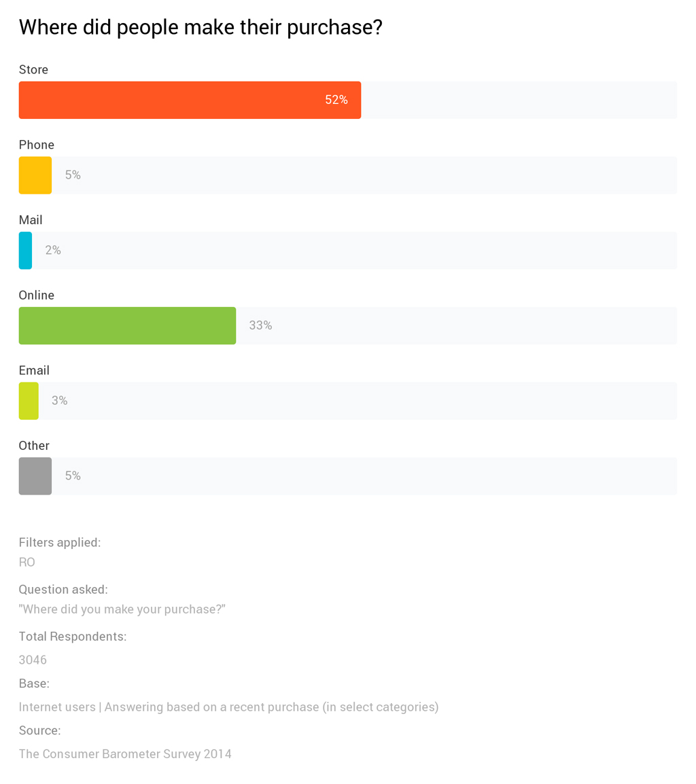The image size is (696, 784).
Task: Click the RO filter value
Action: point(27,563)
